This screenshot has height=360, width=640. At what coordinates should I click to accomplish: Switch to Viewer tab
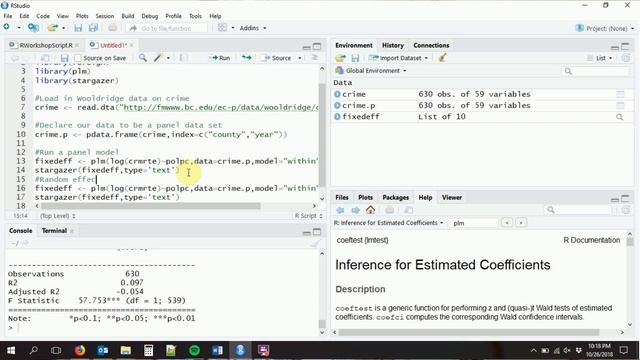451,198
